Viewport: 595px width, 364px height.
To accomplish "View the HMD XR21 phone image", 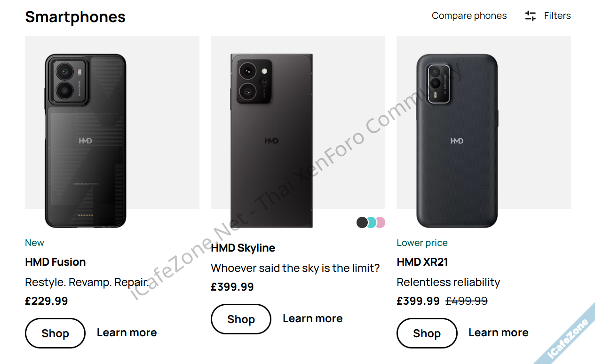I will click(457, 141).
